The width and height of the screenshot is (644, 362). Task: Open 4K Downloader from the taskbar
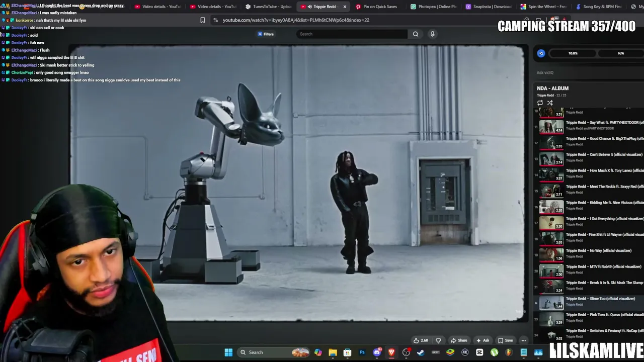coord(465,352)
